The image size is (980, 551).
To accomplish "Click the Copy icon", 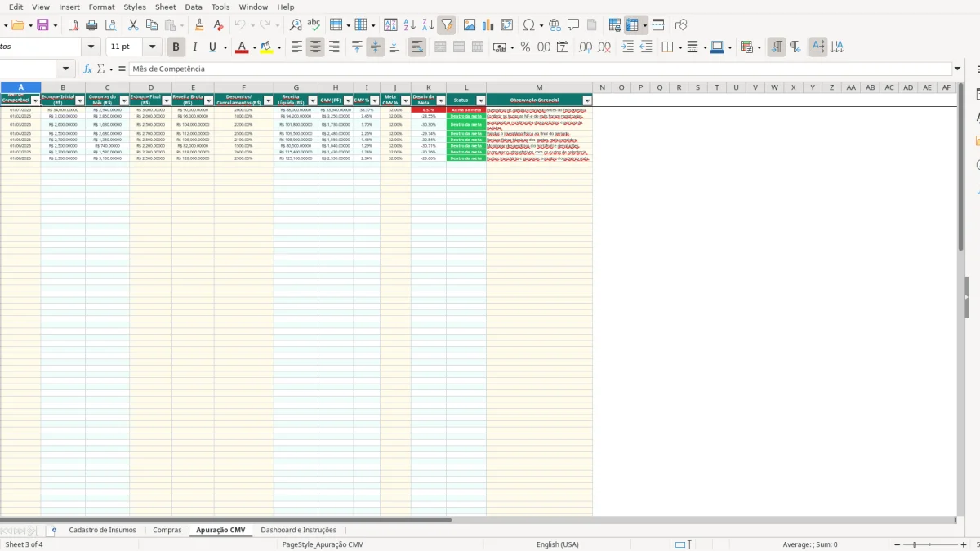I will click(x=151, y=25).
